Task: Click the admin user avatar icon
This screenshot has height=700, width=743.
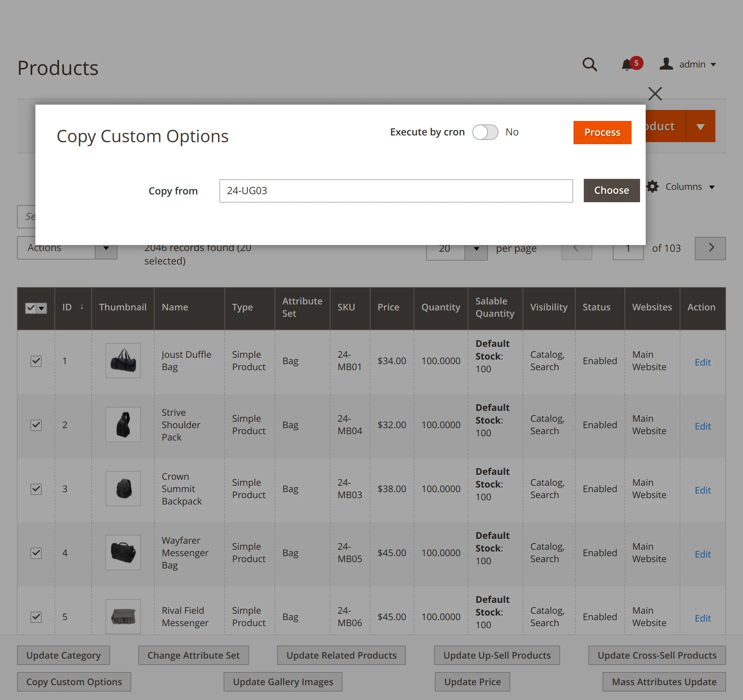Action: pos(666,64)
